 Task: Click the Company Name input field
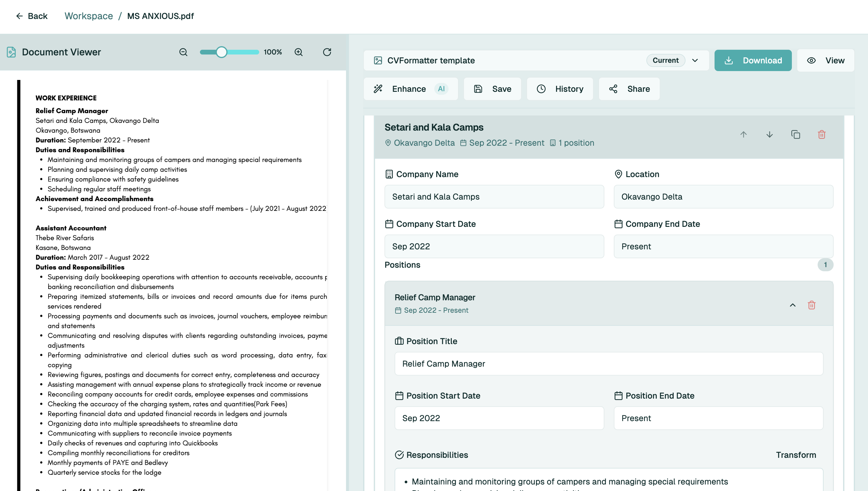tap(494, 197)
